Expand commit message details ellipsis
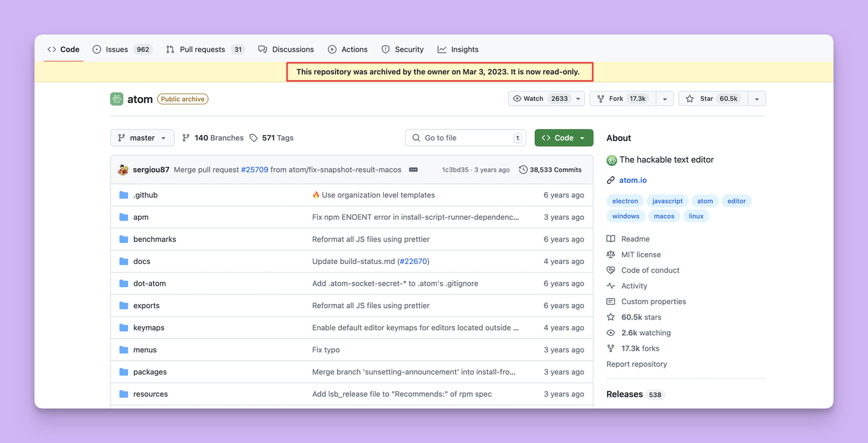 click(x=414, y=170)
